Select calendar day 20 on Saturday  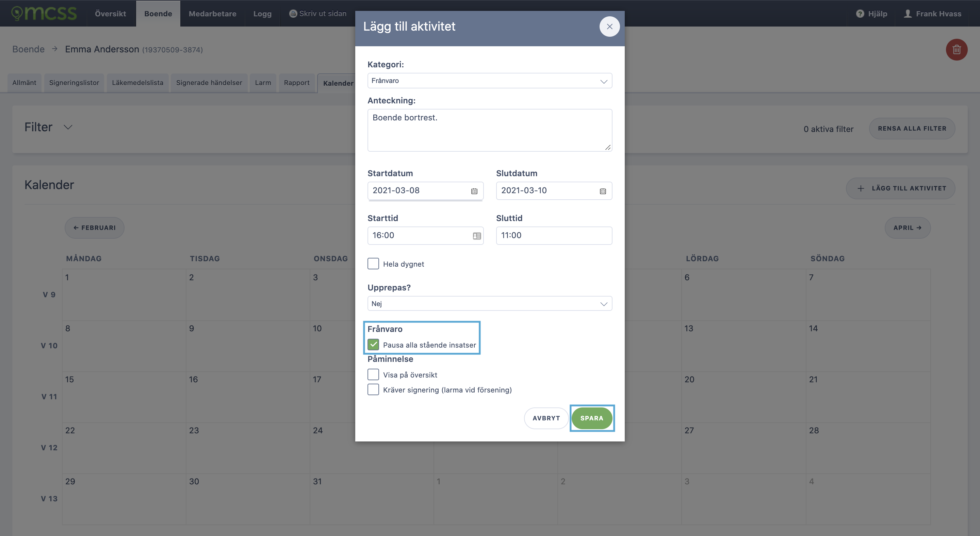744,397
